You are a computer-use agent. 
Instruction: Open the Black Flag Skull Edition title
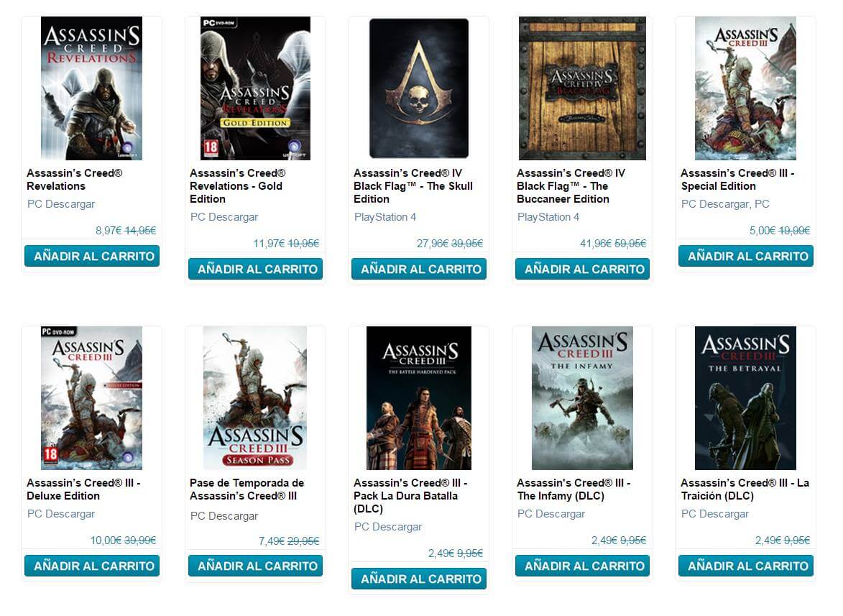pyautogui.click(x=413, y=186)
